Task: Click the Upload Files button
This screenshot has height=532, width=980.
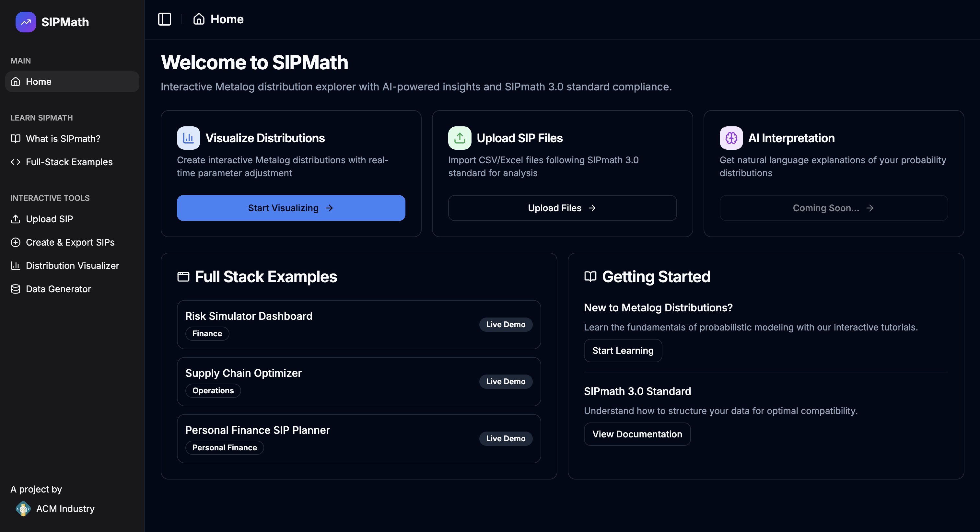Action: (x=562, y=208)
